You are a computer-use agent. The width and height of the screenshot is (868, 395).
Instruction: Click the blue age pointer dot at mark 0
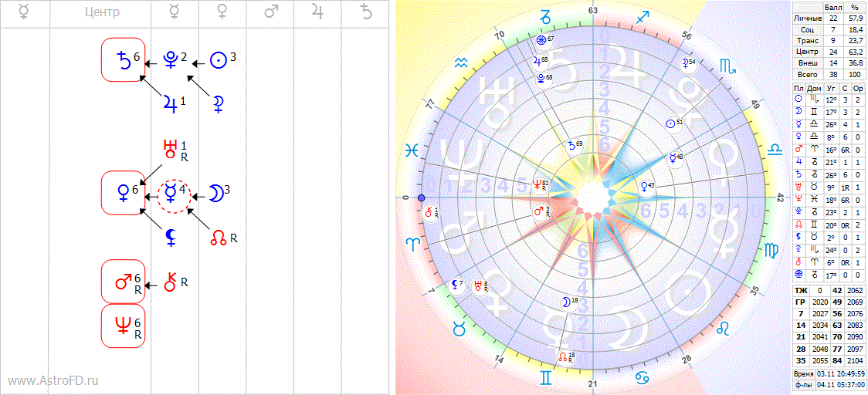click(x=422, y=197)
